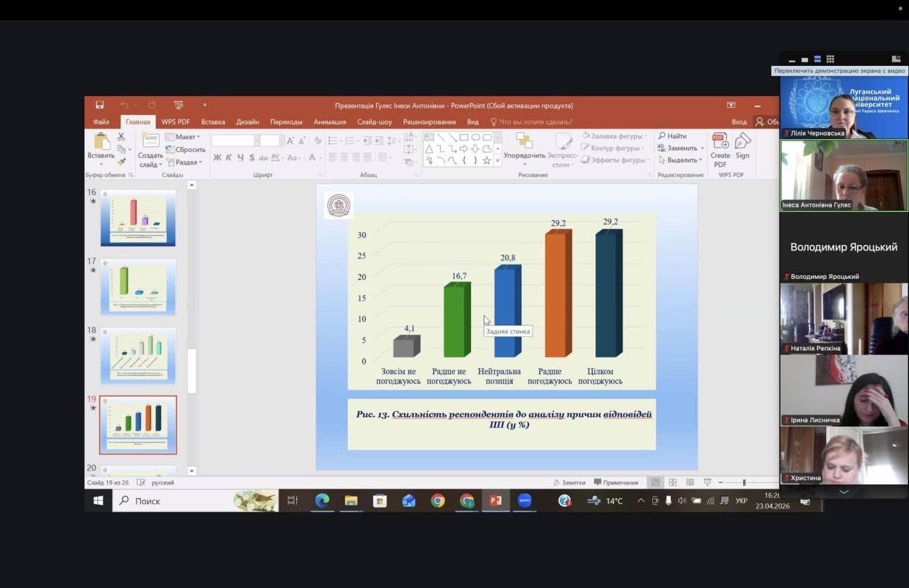Toggle Заметки notes pane

(569, 482)
